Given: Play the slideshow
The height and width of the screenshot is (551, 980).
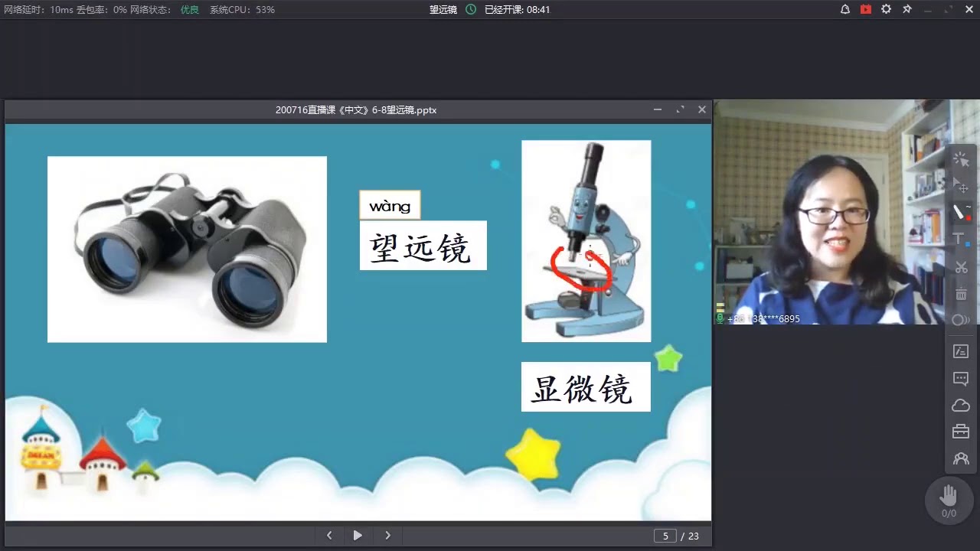Looking at the screenshot, I should 358,536.
